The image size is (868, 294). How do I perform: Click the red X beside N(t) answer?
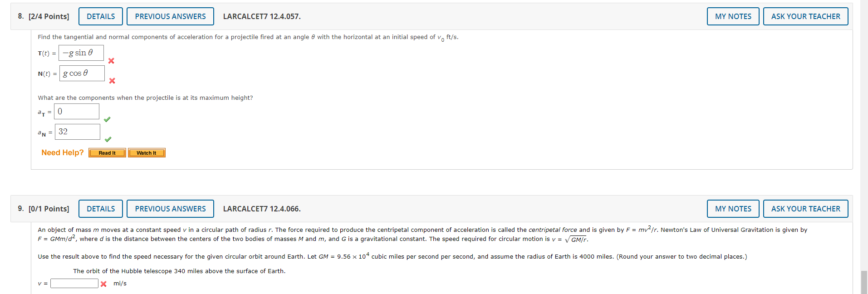coord(112,81)
